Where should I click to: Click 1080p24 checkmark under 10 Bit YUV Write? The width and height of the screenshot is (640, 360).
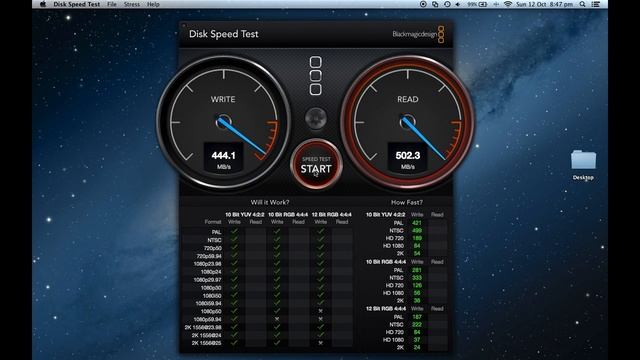point(234,271)
